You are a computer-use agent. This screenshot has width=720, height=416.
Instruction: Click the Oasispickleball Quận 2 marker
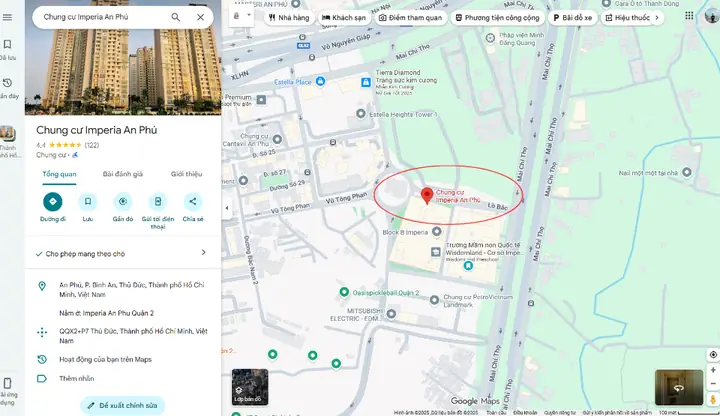[344, 292]
